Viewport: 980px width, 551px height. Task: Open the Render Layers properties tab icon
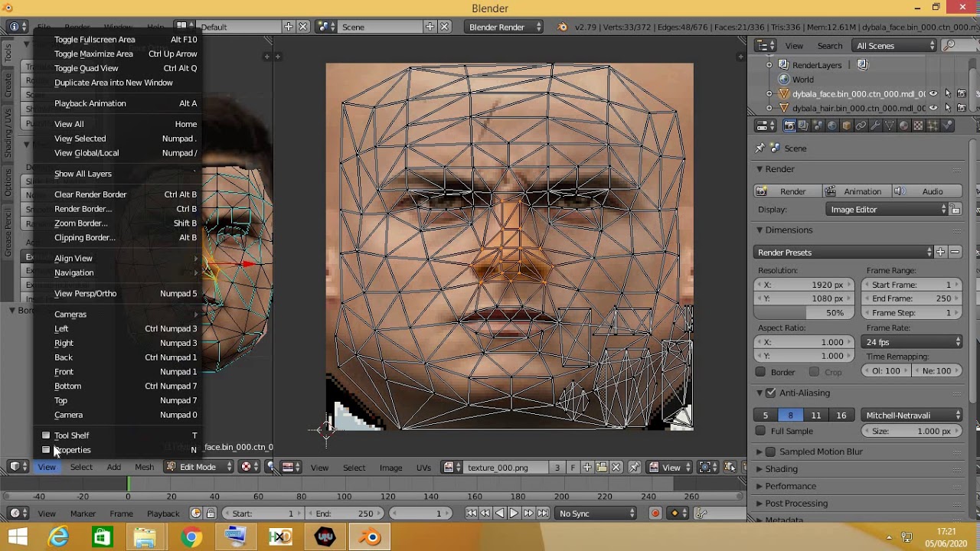click(x=804, y=126)
